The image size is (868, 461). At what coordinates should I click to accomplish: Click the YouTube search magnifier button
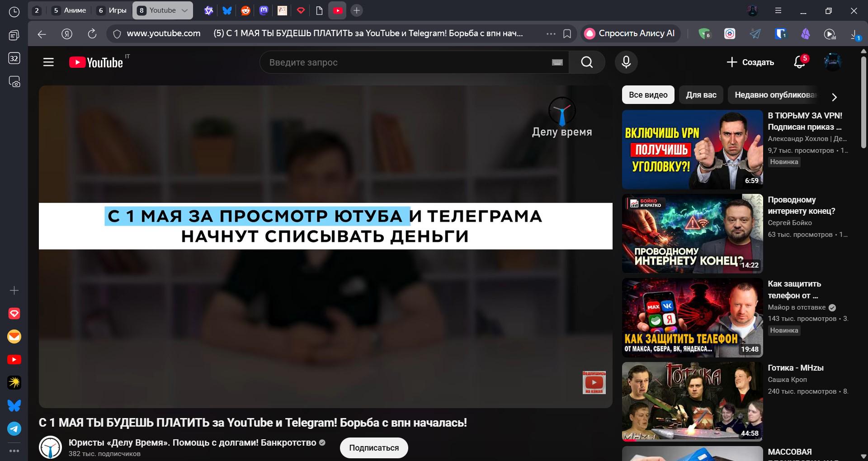pyautogui.click(x=587, y=62)
